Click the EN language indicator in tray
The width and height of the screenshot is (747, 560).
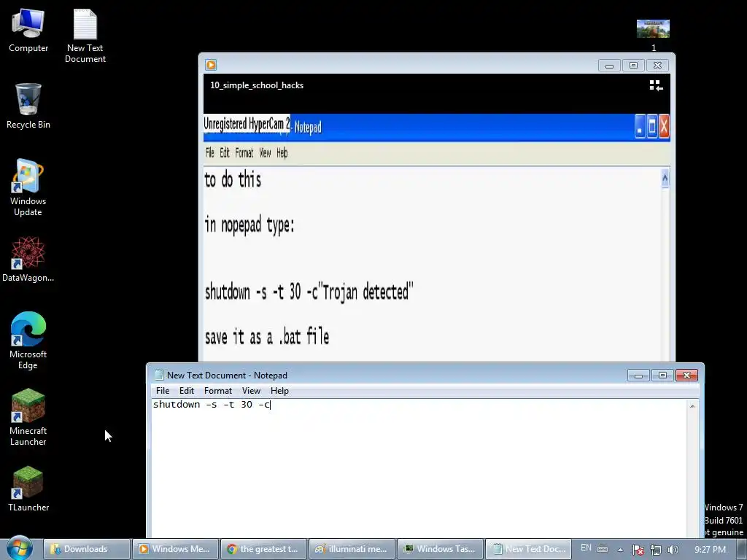(586, 548)
